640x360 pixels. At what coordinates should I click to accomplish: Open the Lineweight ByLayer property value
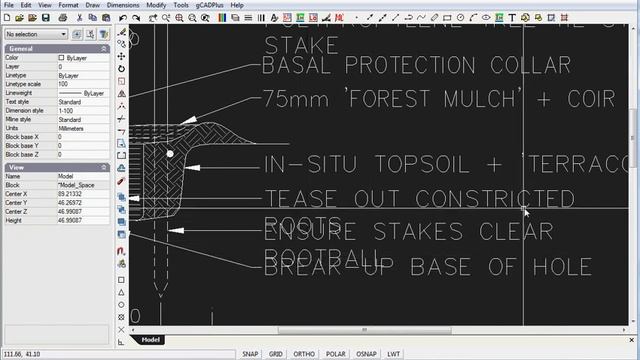pos(83,93)
